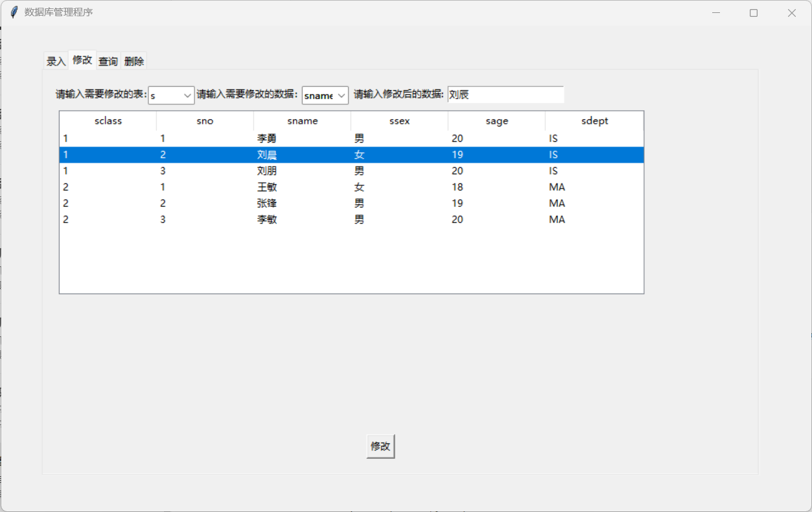
Task: Close the 数据库管理程序 window
Action: [791, 13]
